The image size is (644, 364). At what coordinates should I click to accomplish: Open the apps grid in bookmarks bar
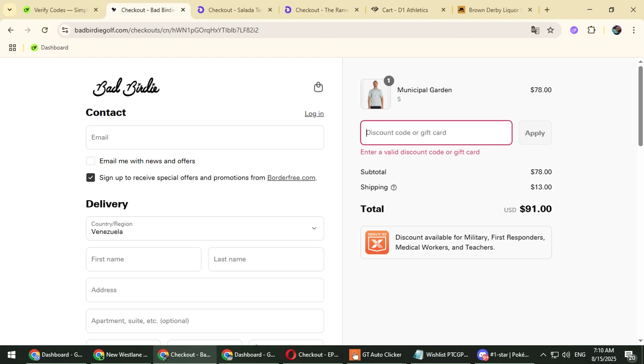pyautogui.click(x=12, y=48)
